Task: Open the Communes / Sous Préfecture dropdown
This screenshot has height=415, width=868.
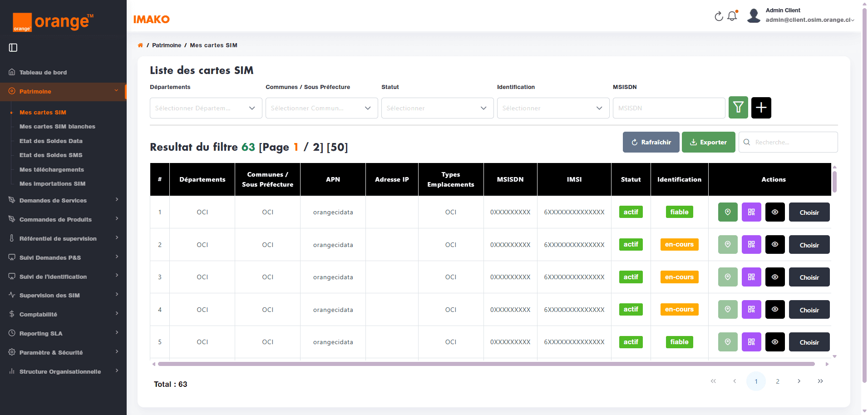Action: point(322,108)
